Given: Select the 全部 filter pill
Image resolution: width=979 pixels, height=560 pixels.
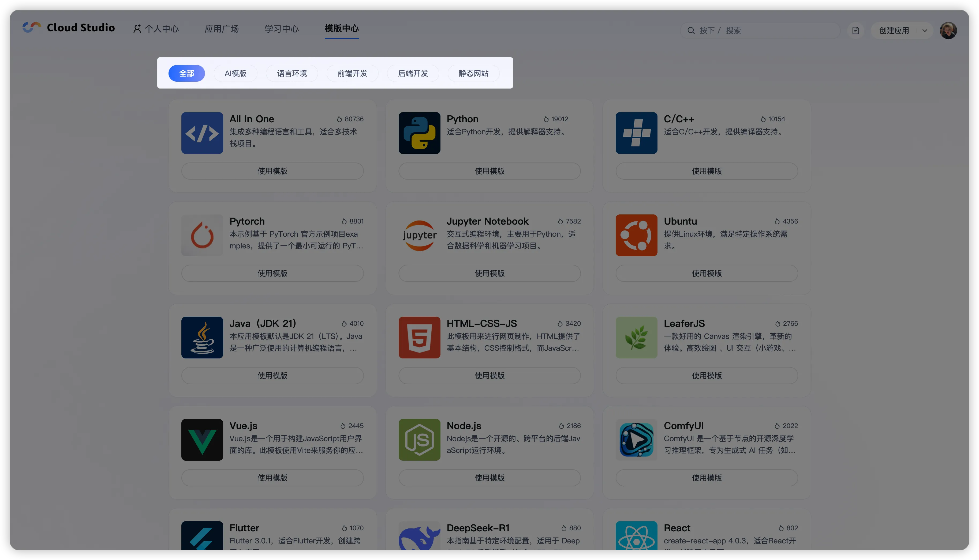Looking at the screenshot, I should 187,73.
